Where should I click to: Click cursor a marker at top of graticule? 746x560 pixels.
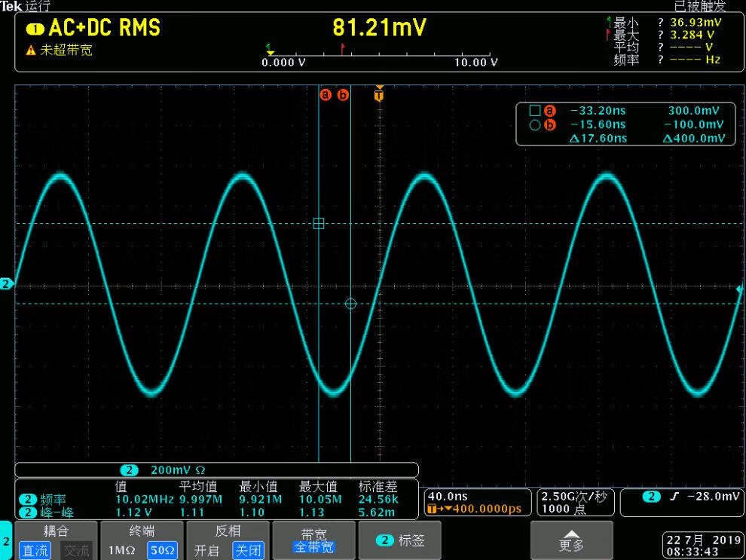point(326,95)
